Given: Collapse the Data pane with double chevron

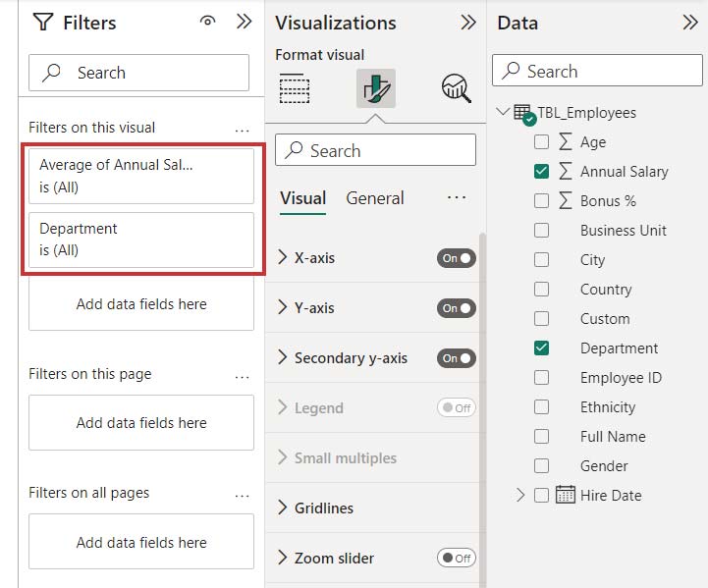Looking at the screenshot, I should coord(690,22).
